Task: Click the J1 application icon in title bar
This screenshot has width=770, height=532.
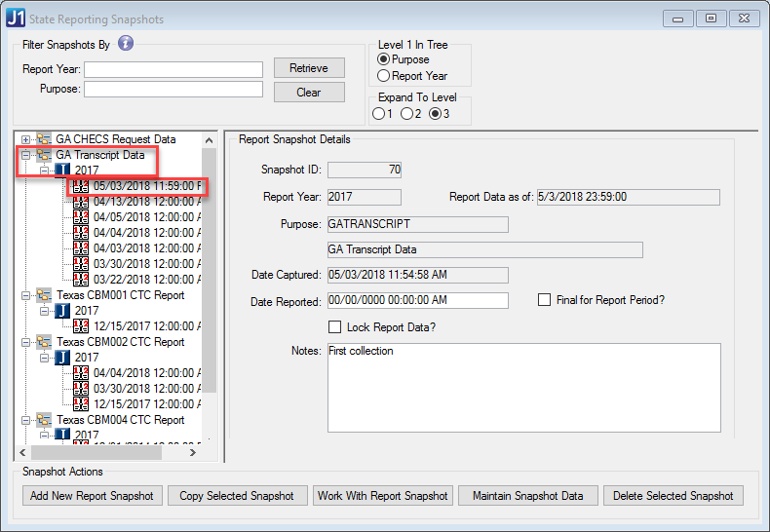Action: [17, 19]
